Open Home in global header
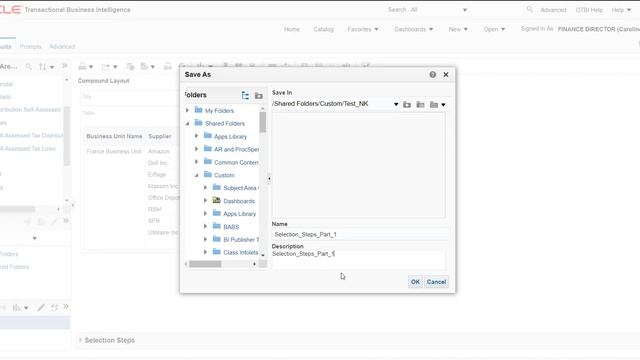Viewport: 640px width, 360px height. pyautogui.click(x=292, y=29)
